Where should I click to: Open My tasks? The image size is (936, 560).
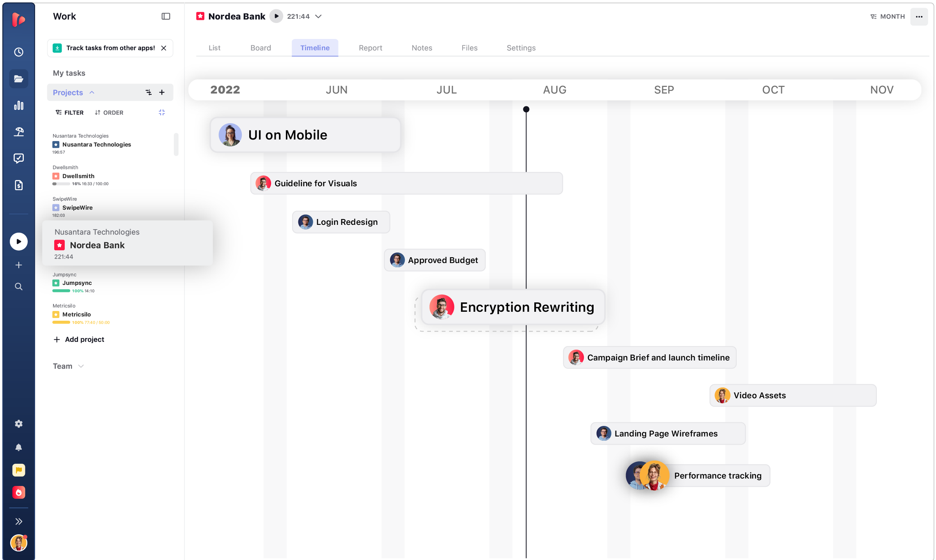tap(69, 73)
